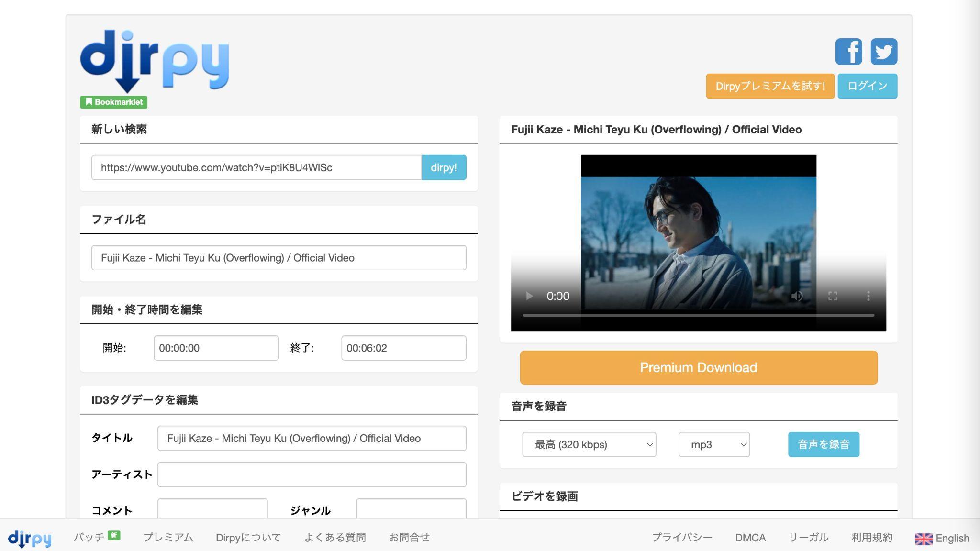Click the 音声を録音 blue button
The width and height of the screenshot is (980, 551).
[x=824, y=444]
